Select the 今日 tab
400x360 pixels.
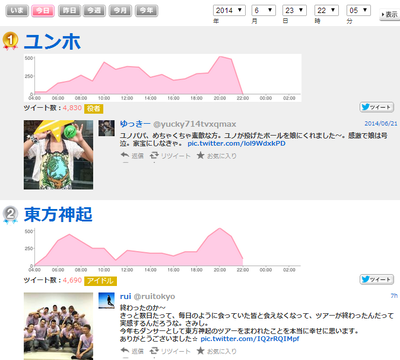pos(43,11)
